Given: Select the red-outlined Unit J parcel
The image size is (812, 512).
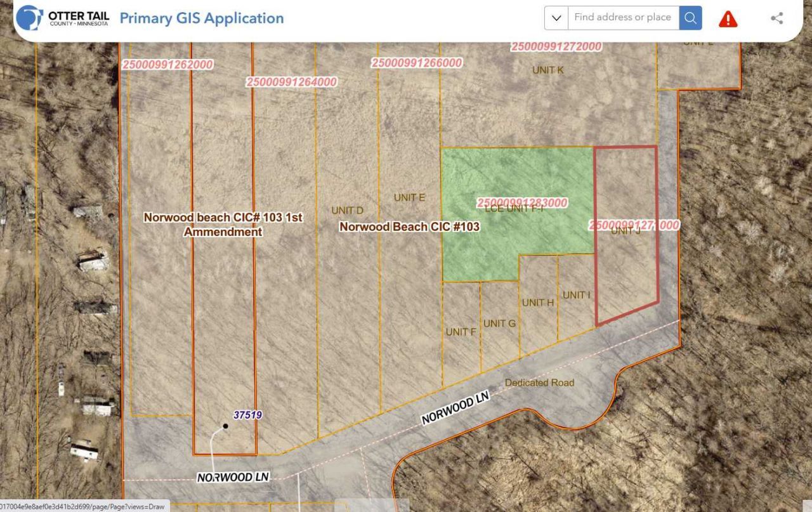Looking at the screenshot, I should point(625,266).
